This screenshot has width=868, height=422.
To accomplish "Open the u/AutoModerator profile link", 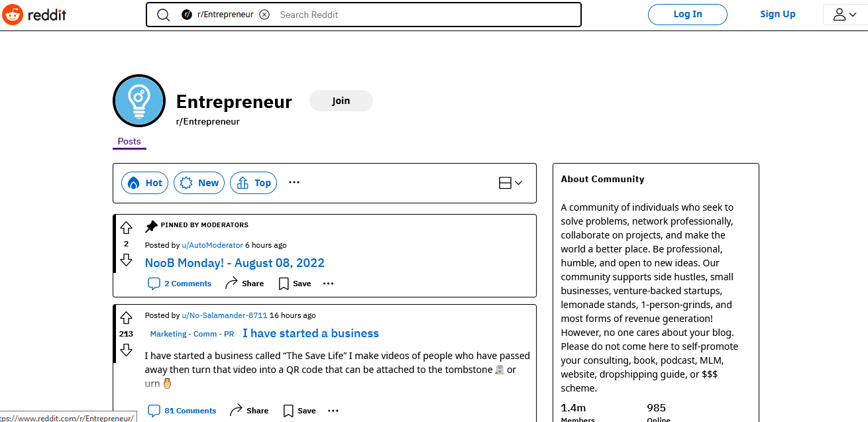I will (x=213, y=245).
